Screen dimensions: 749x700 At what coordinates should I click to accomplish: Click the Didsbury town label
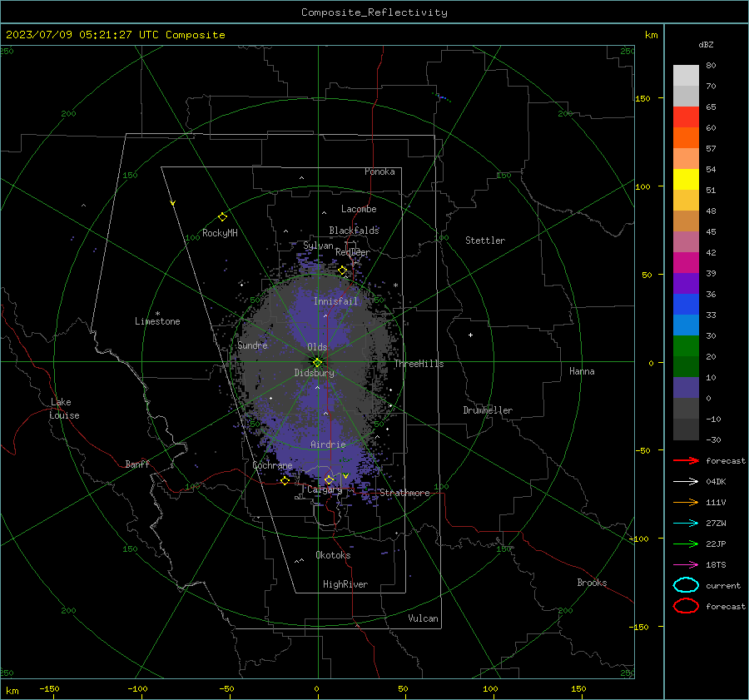pos(314,373)
